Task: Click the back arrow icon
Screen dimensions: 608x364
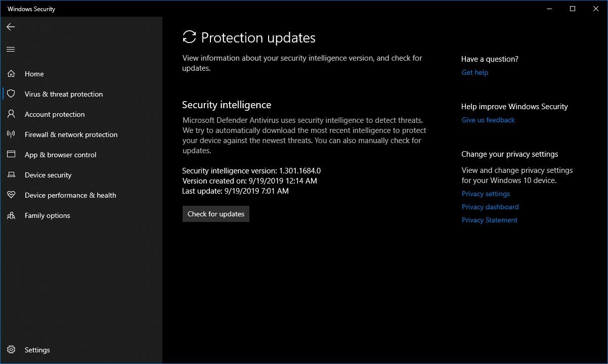Action: (11, 27)
